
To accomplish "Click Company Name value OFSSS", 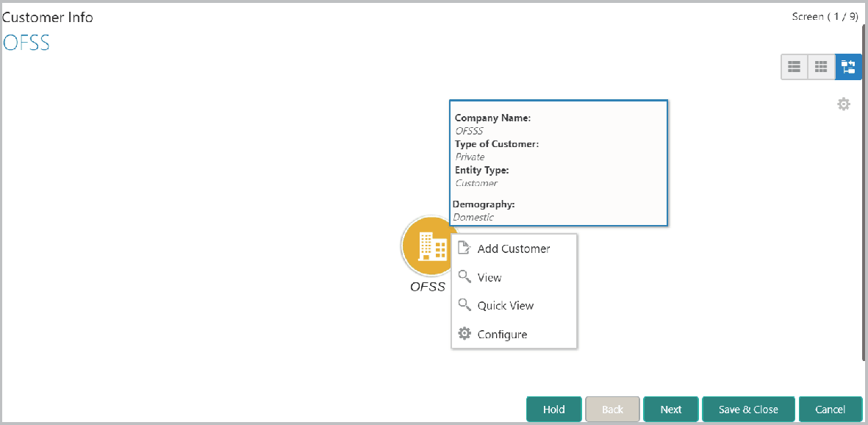I will [x=469, y=132].
